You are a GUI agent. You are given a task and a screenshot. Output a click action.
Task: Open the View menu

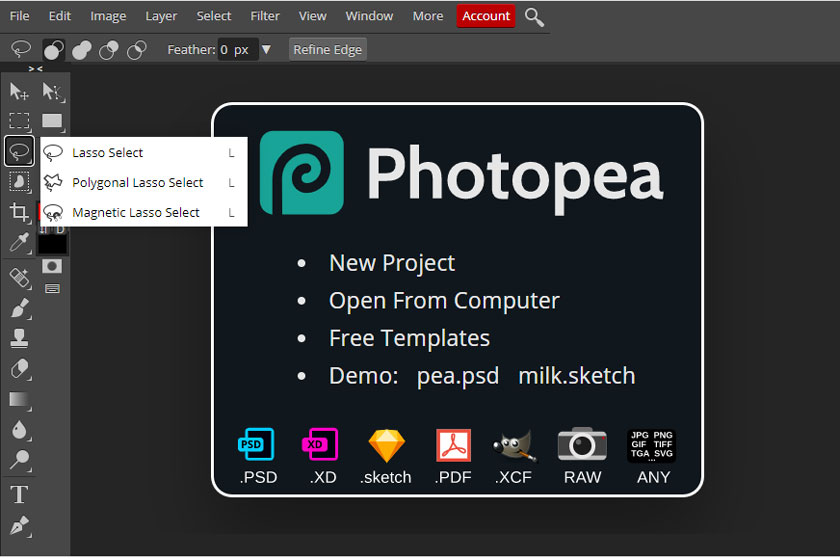(312, 16)
